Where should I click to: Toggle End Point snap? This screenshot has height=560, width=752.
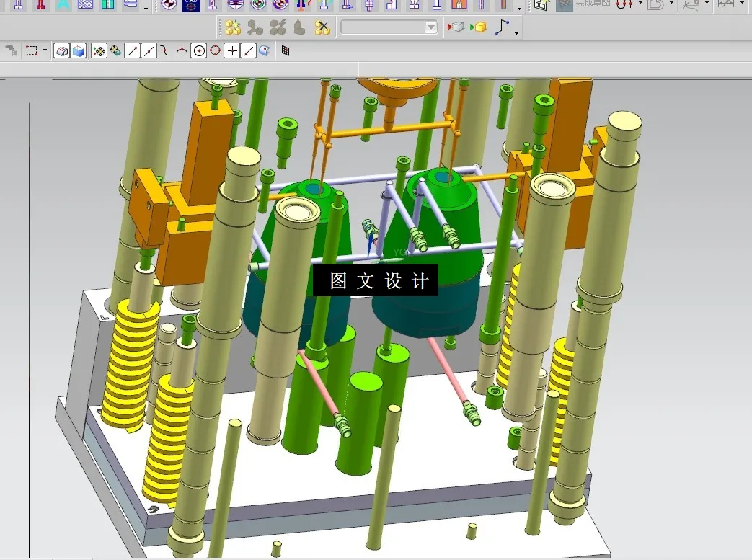coord(132,50)
